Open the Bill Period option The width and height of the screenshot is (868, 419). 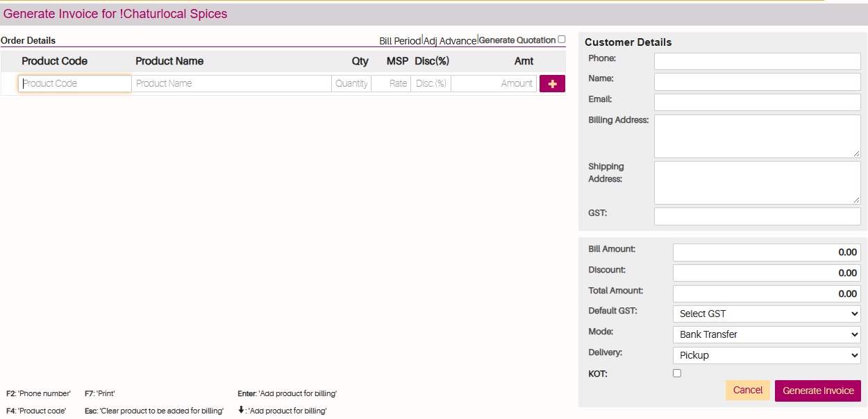click(x=400, y=41)
